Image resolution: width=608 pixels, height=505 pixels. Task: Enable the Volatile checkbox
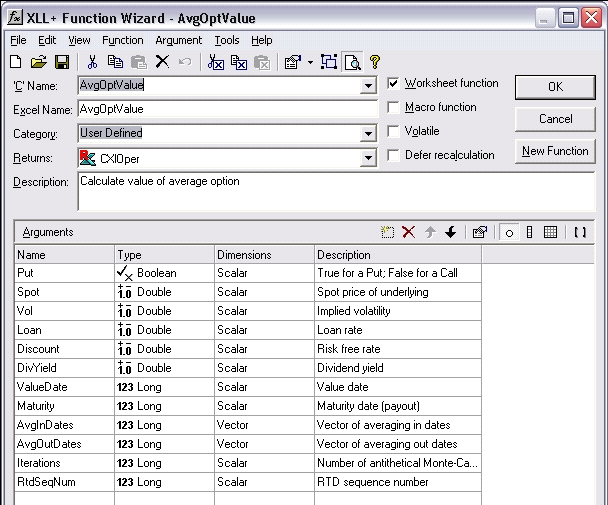393,131
